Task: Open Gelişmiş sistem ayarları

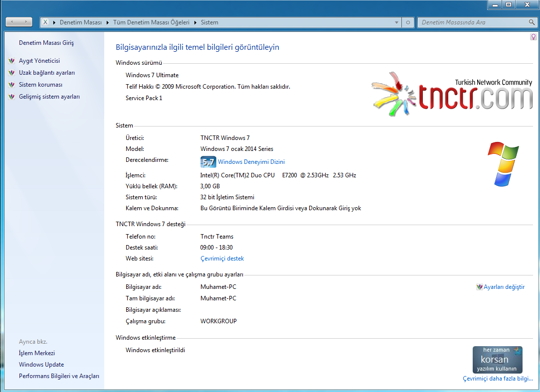Action: coord(49,97)
